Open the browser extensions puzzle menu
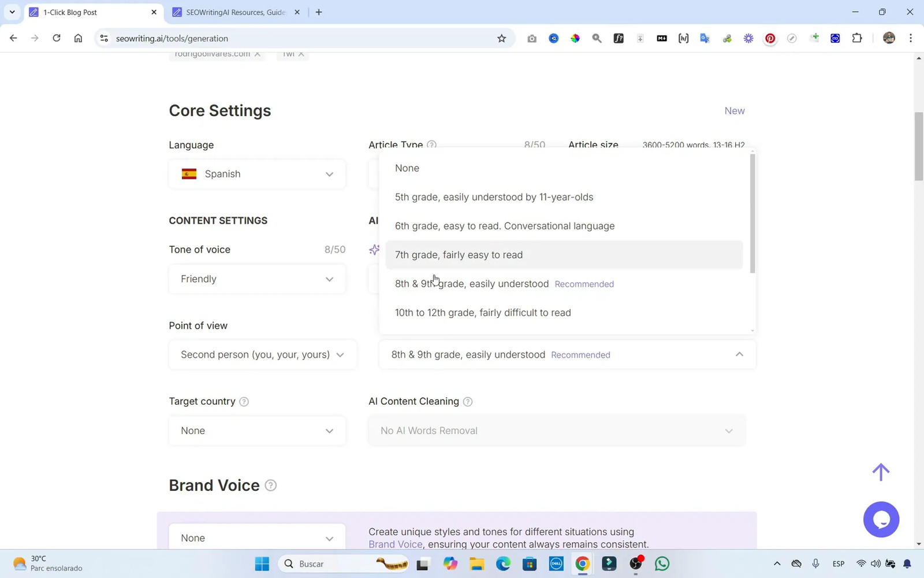This screenshot has height=578, width=924. 857,38
